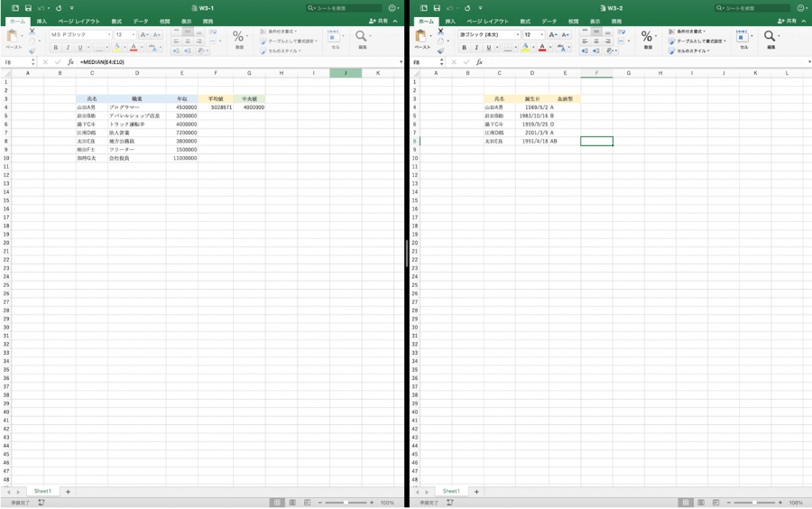Click the increase indent icon in the W3-2 ribbon
Screen dimensions: 812x509
tap(596, 51)
